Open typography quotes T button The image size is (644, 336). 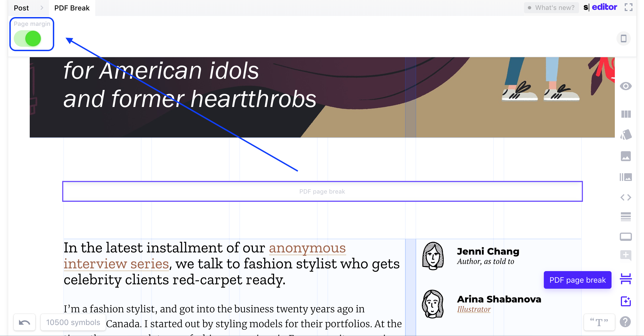[x=599, y=322]
